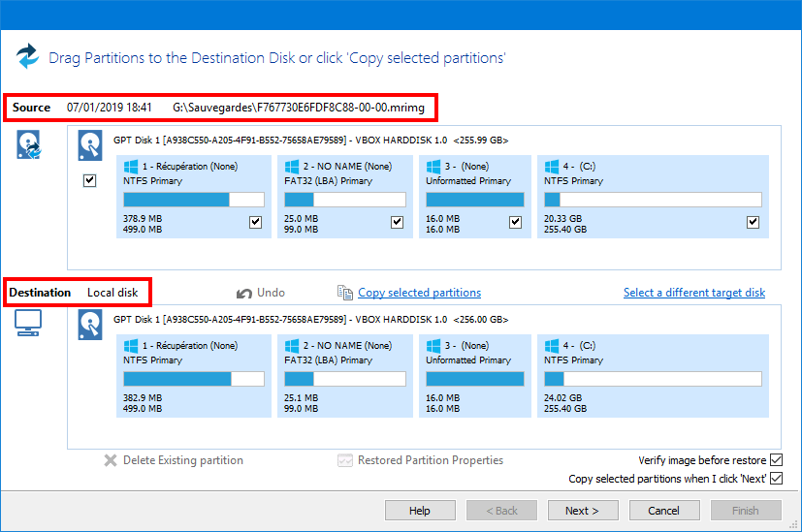Open Copy selected partitions link
Viewport: 802px width, 532px height.
coord(419,293)
